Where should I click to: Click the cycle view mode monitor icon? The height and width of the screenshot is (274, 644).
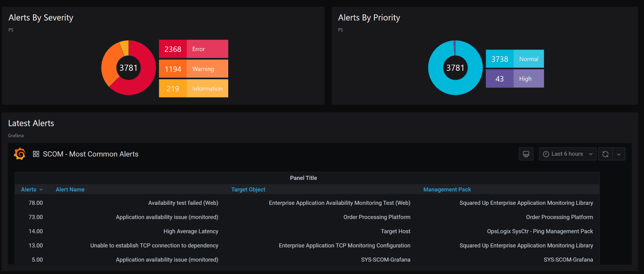click(x=526, y=154)
